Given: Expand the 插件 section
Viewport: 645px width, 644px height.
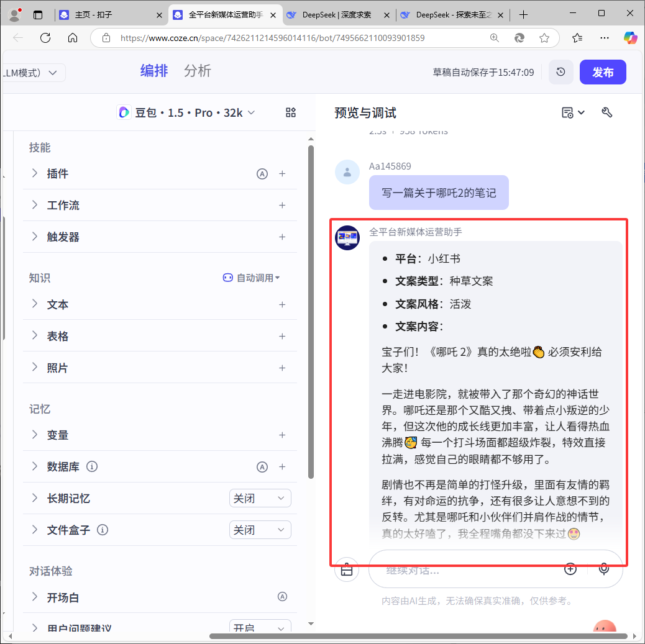Looking at the screenshot, I should click(35, 173).
